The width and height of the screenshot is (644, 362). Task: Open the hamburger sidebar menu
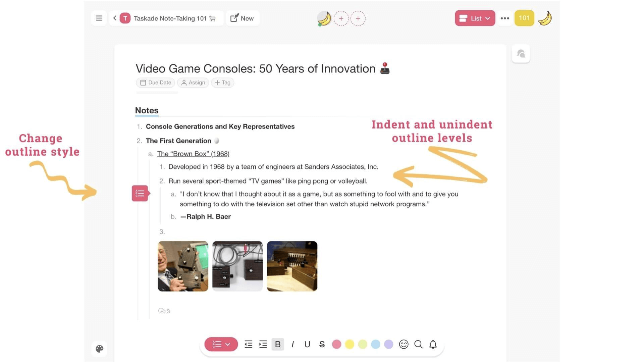click(99, 18)
